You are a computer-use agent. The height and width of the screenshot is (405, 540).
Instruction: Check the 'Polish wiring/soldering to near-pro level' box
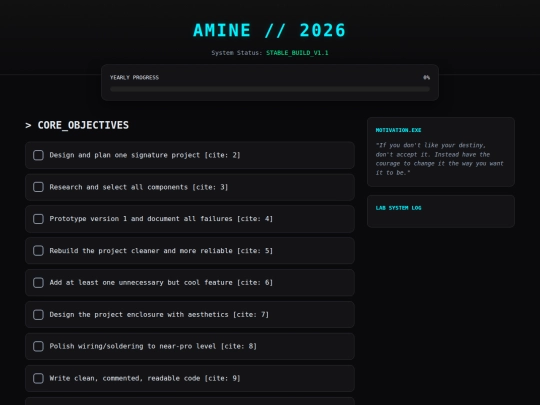click(x=38, y=346)
